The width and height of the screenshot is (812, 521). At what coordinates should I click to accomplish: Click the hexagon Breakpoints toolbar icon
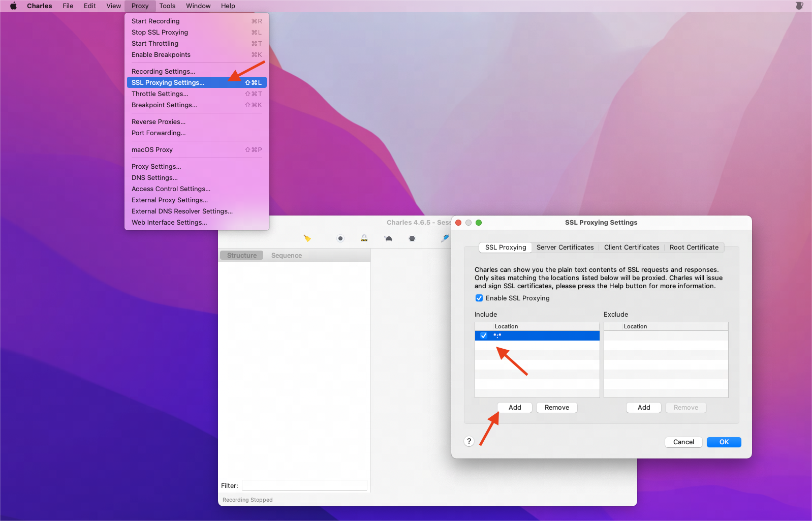coord(412,238)
